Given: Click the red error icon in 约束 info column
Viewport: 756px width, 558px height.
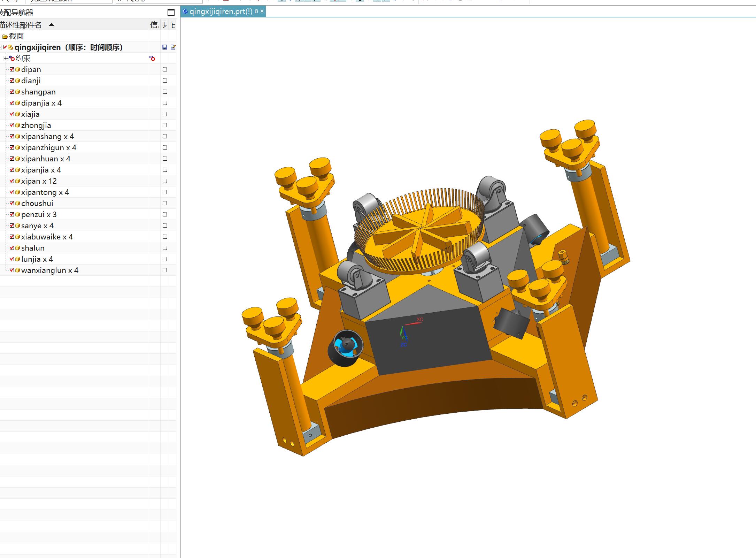Looking at the screenshot, I should (152, 58).
